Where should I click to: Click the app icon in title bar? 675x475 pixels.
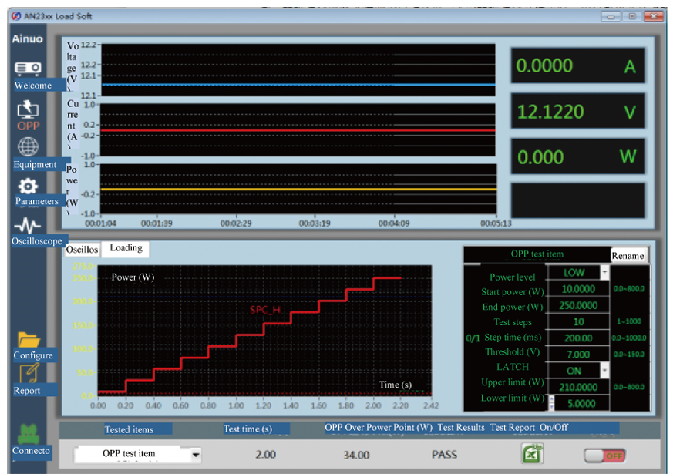[x=16, y=16]
